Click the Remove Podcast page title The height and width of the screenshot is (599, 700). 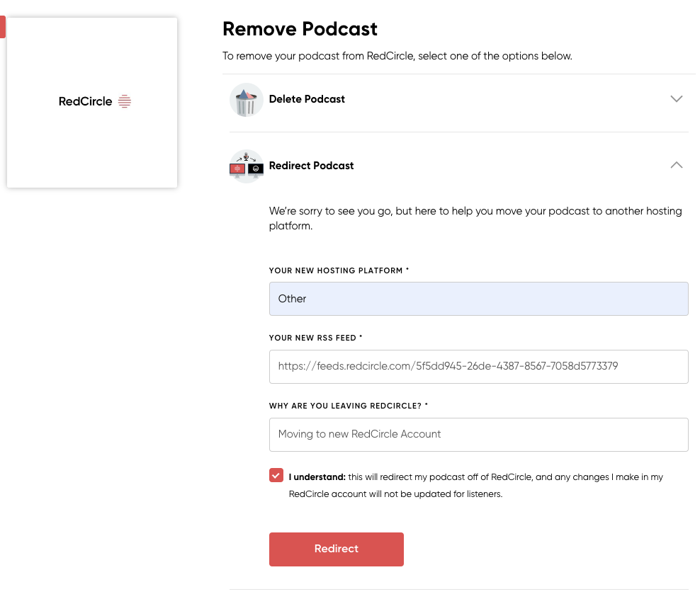300,29
